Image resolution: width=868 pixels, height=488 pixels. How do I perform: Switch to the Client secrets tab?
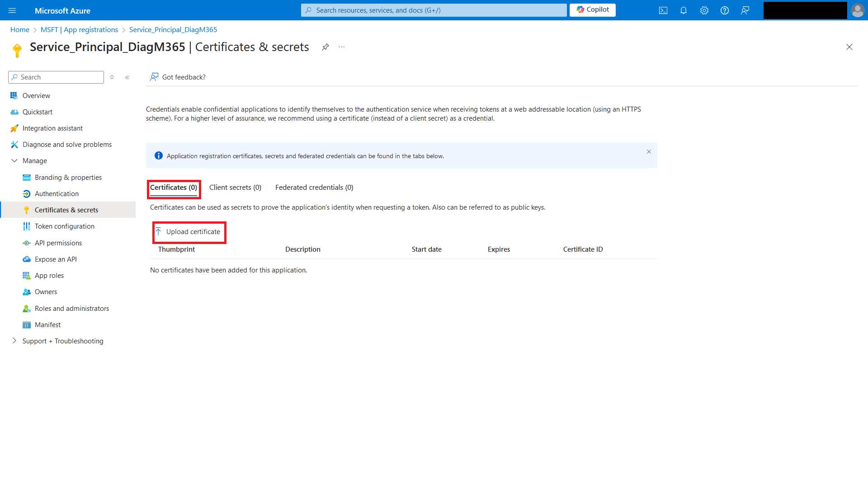pos(235,188)
